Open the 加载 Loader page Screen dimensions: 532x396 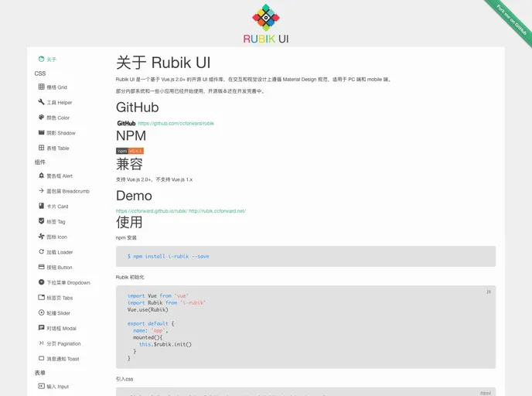[x=60, y=252]
